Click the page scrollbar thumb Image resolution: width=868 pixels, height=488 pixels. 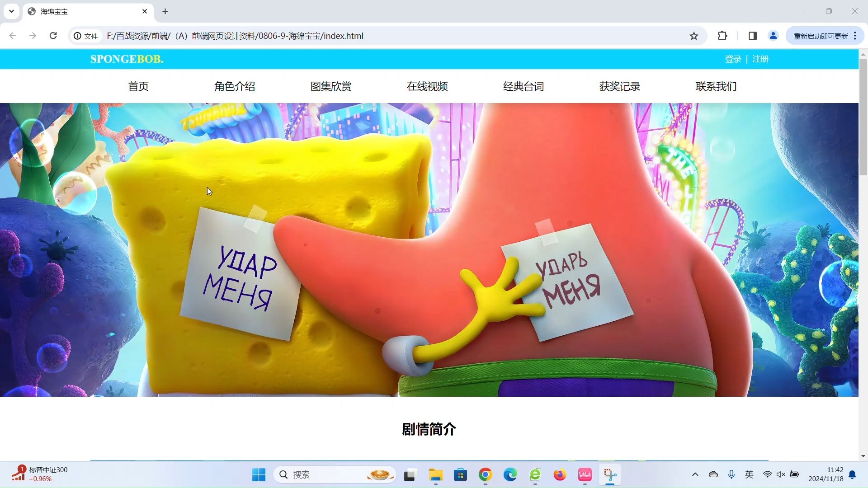point(863,117)
